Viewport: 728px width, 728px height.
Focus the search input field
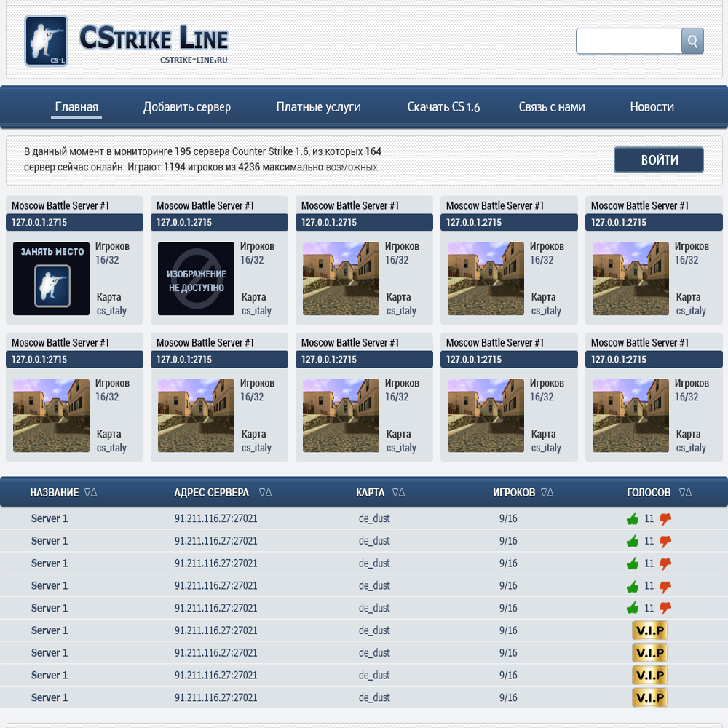click(x=628, y=41)
